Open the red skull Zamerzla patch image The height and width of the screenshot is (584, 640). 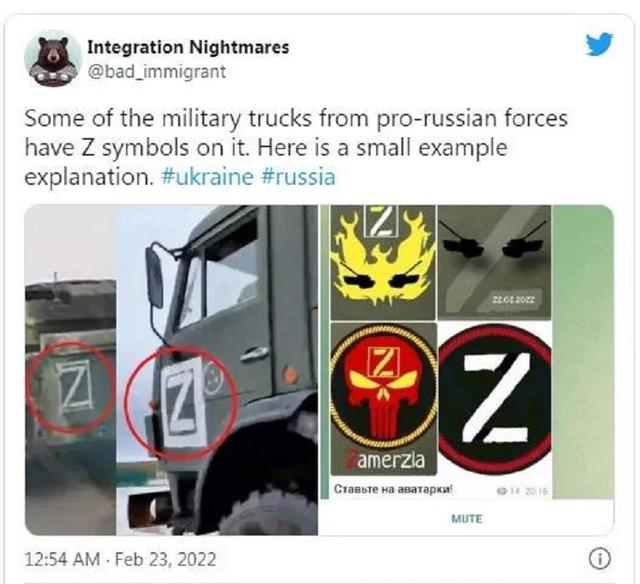pos(383,399)
